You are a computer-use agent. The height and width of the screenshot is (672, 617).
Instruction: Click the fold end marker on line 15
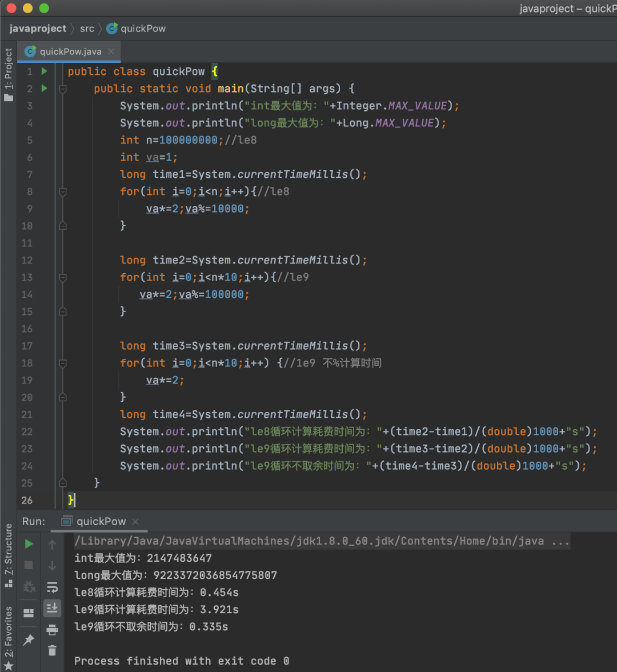click(63, 311)
